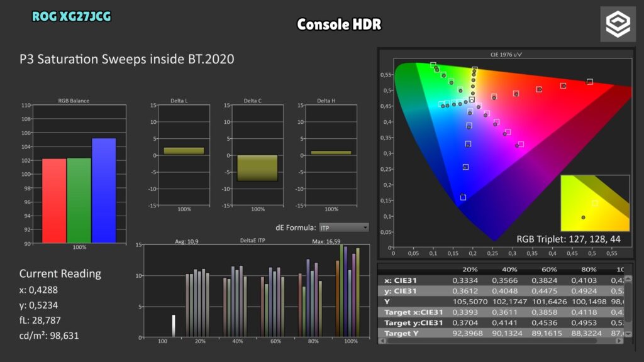Image resolution: width=644 pixels, height=362 pixels.
Task: Click the '20%' column header in table
Action: point(470,270)
